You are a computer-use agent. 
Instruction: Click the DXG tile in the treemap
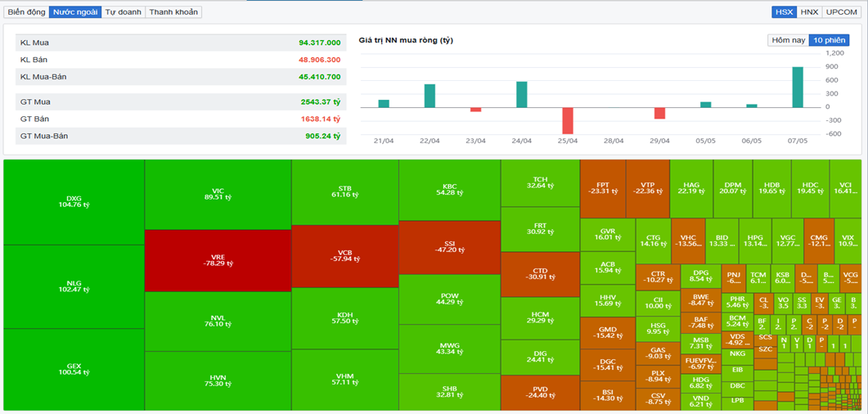[x=74, y=201]
